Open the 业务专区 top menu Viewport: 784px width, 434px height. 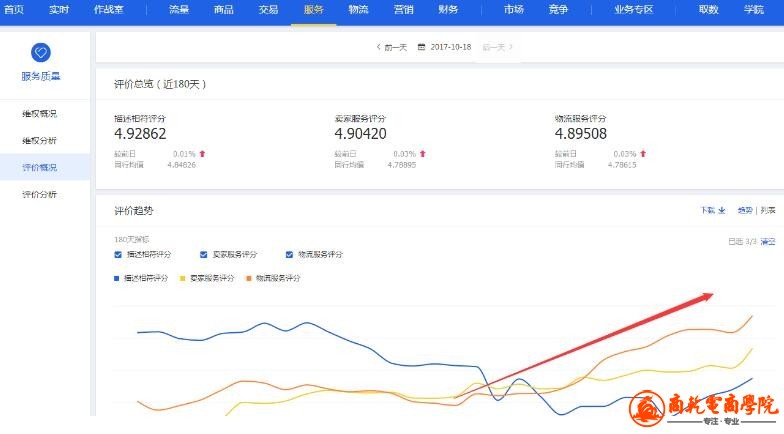point(633,10)
